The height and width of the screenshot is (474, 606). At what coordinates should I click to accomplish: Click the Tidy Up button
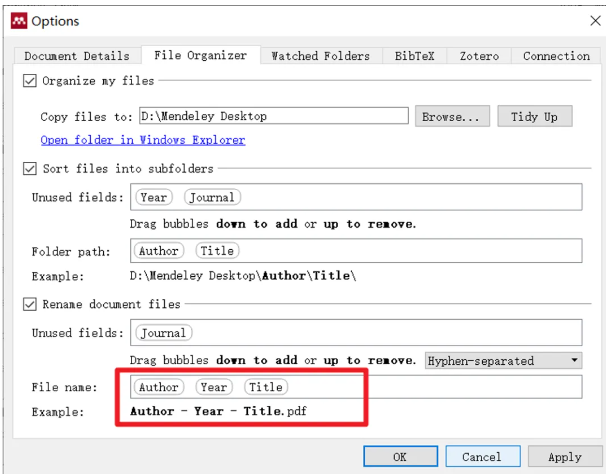[535, 116]
